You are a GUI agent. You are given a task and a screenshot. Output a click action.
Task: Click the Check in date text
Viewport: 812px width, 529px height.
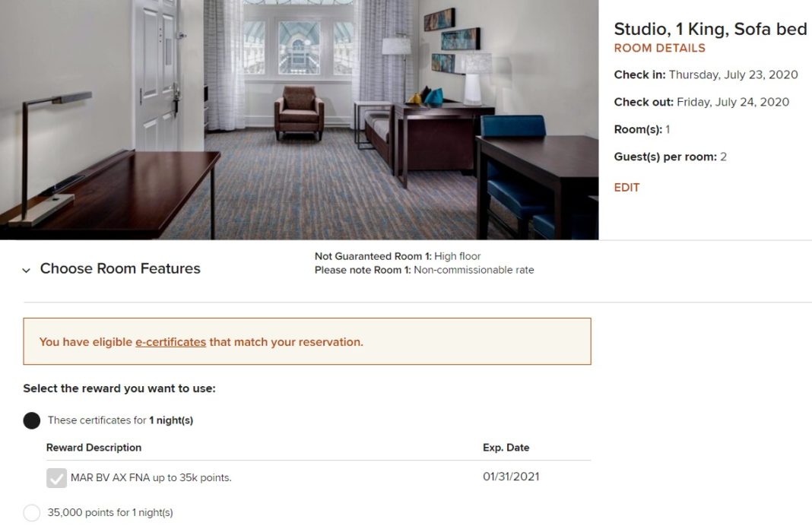(x=706, y=74)
